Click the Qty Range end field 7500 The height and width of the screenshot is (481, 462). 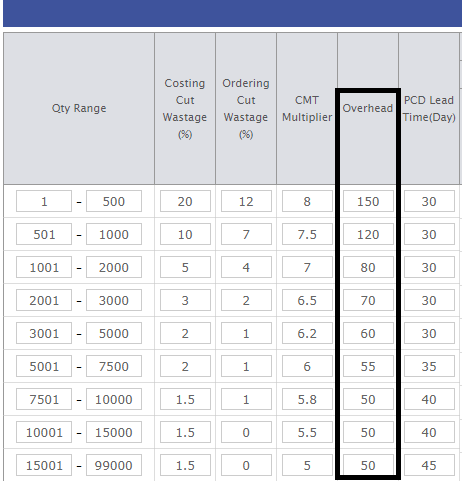tap(114, 366)
